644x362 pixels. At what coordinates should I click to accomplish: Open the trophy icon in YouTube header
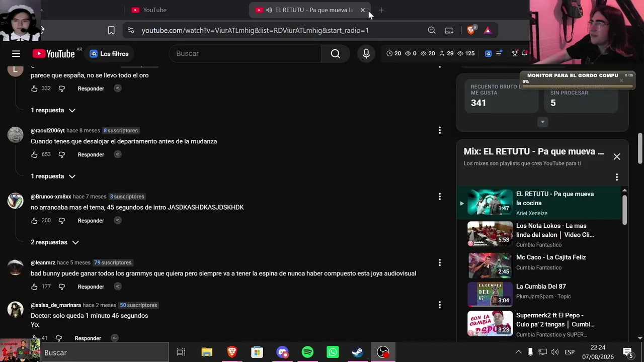tap(515, 54)
